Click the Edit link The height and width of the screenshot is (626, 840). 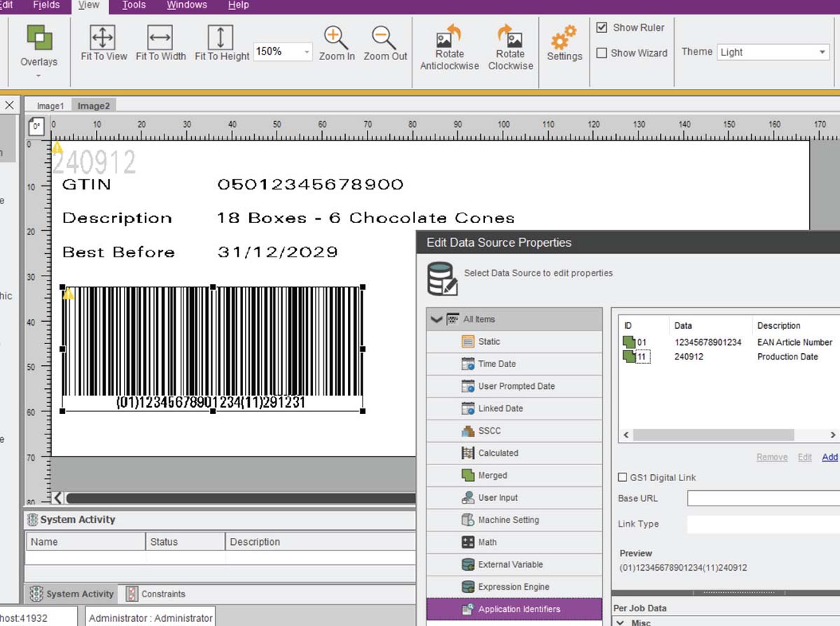(805, 457)
